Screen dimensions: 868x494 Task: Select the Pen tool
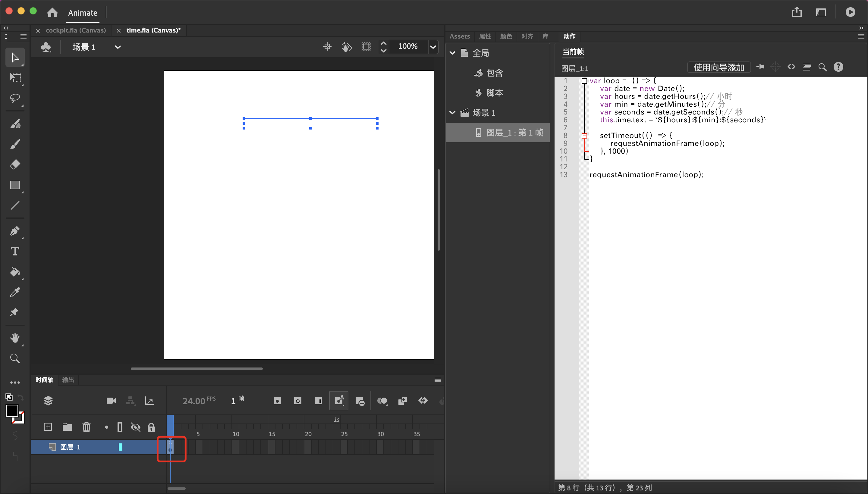point(15,231)
